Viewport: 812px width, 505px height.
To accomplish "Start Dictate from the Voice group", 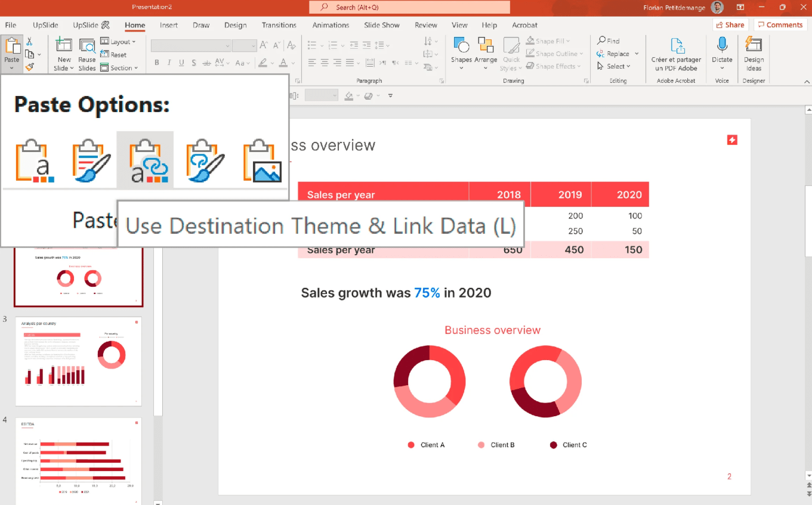I will click(722, 54).
